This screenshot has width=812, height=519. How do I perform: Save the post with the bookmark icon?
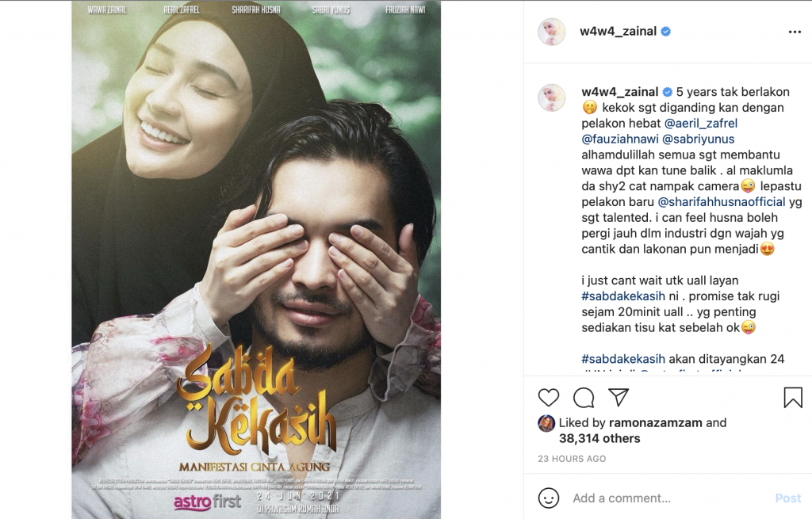point(793,398)
